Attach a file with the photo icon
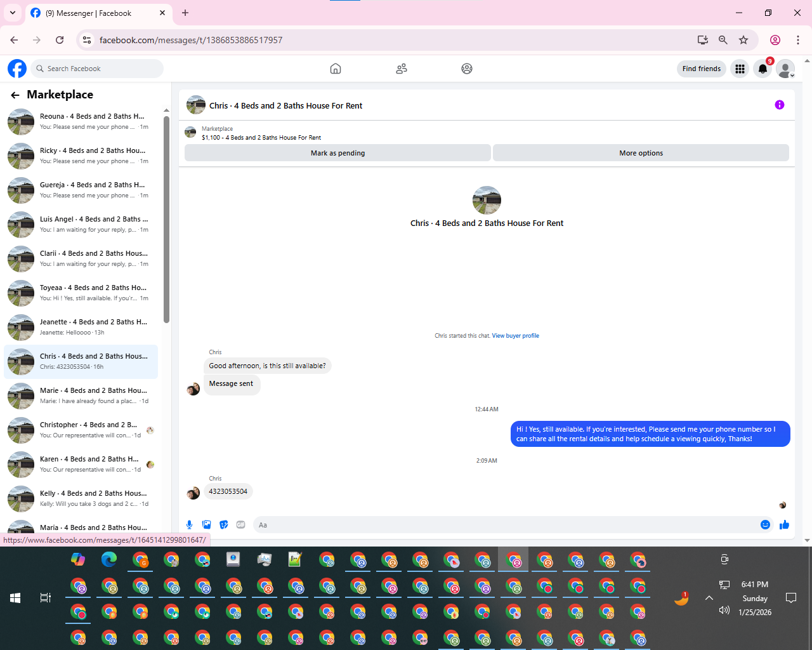The height and width of the screenshot is (650, 812). (x=206, y=525)
